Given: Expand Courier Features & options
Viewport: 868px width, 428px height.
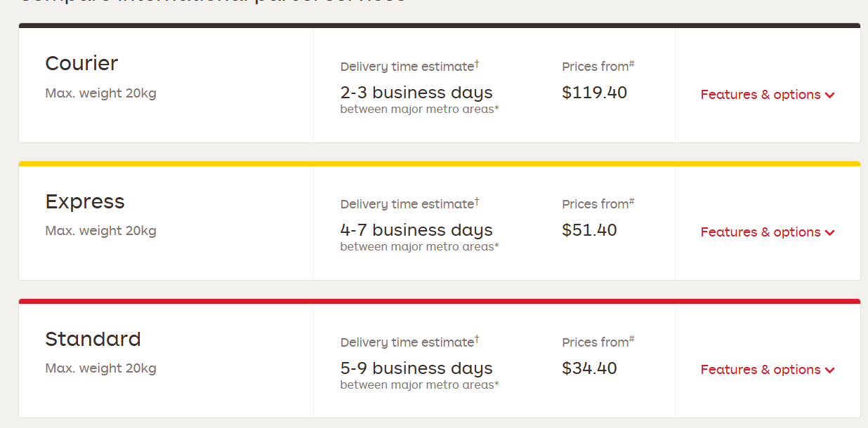Looking at the screenshot, I should [x=761, y=95].
